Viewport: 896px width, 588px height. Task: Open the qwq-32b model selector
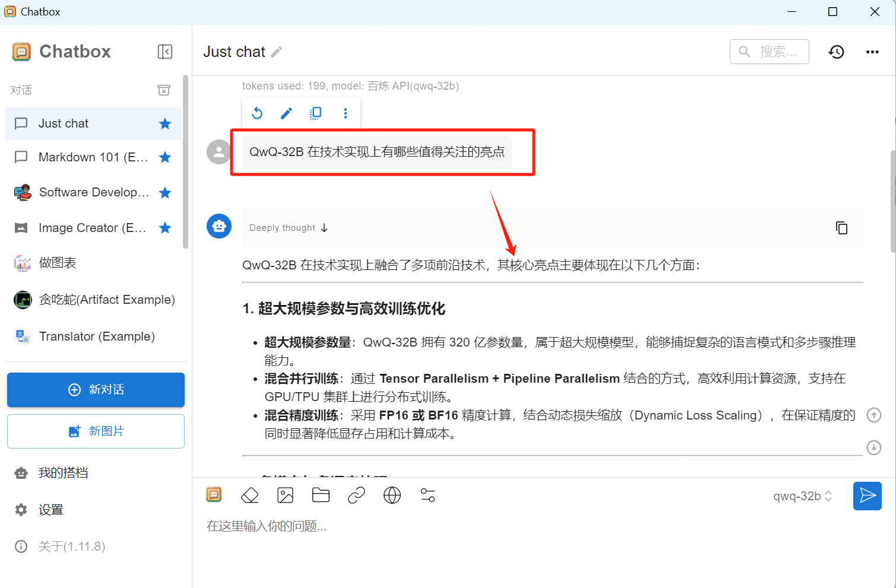[x=802, y=496]
